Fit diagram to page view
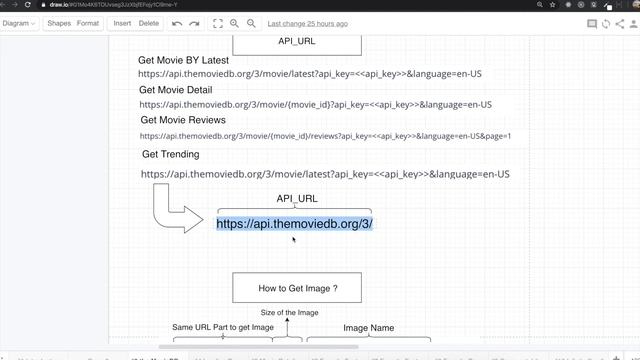 [218, 24]
